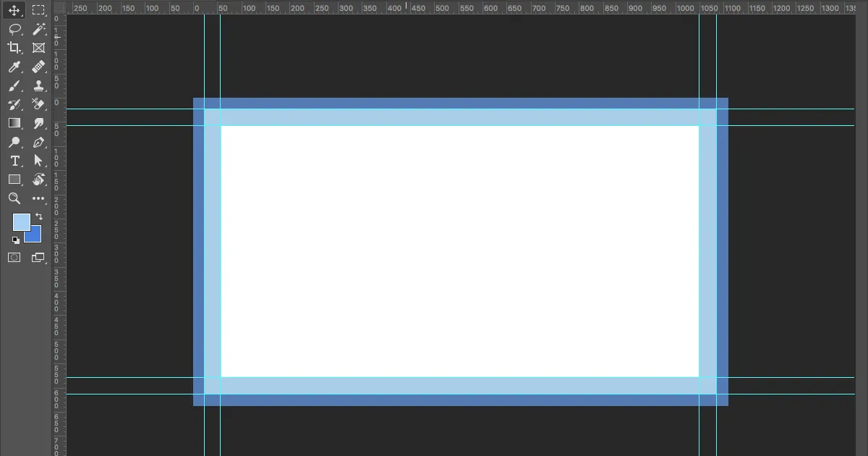Select the Pen tool
The height and width of the screenshot is (456, 868).
coord(38,142)
